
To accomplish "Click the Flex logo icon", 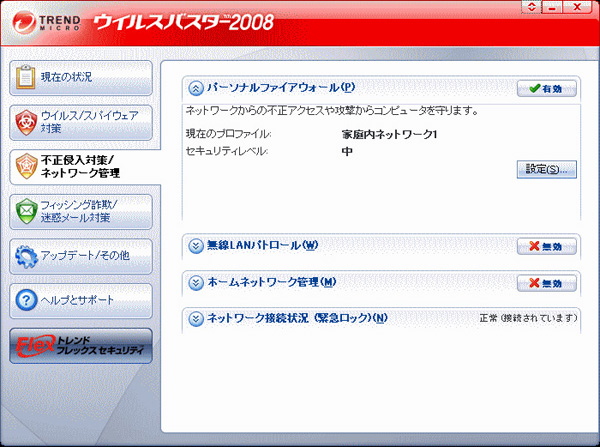I will pos(35,346).
